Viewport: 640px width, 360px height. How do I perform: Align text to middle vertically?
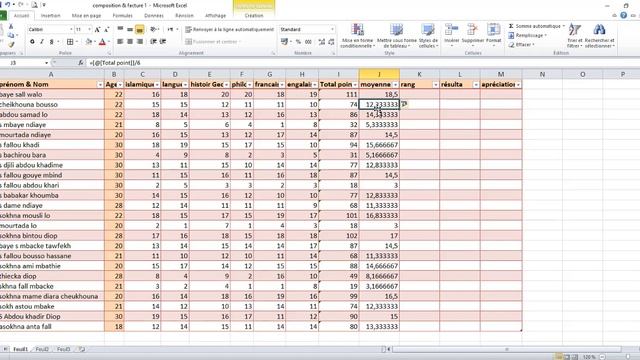130,29
